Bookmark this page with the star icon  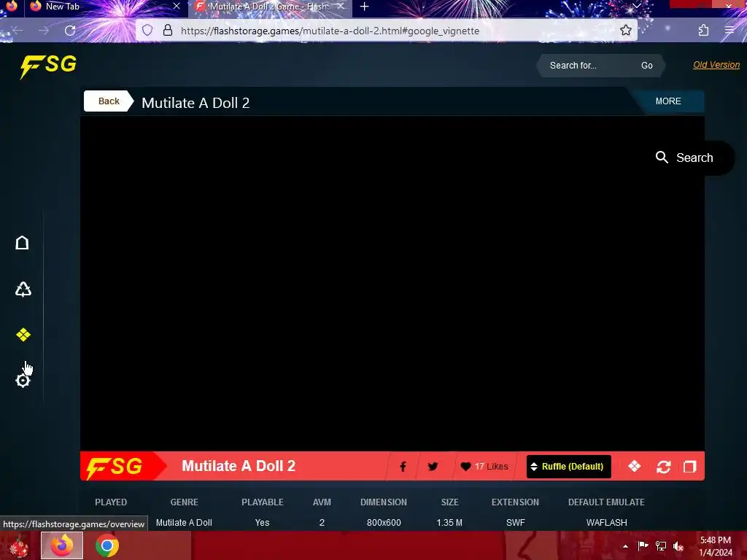pyautogui.click(x=625, y=31)
